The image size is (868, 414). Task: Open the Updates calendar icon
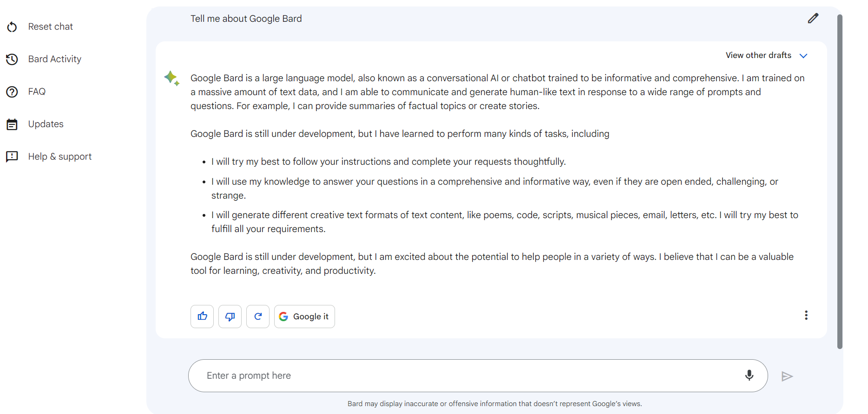point(12,124)
